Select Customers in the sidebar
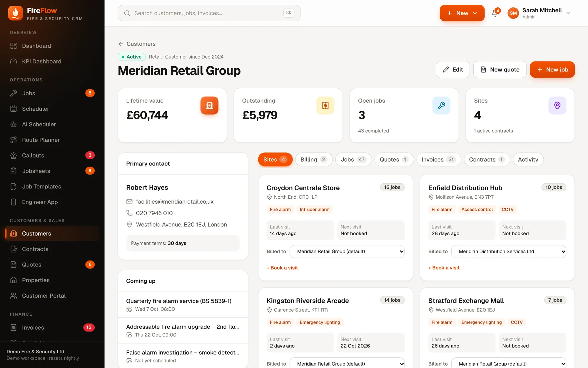The image size is (588, 368). (52, 233)
